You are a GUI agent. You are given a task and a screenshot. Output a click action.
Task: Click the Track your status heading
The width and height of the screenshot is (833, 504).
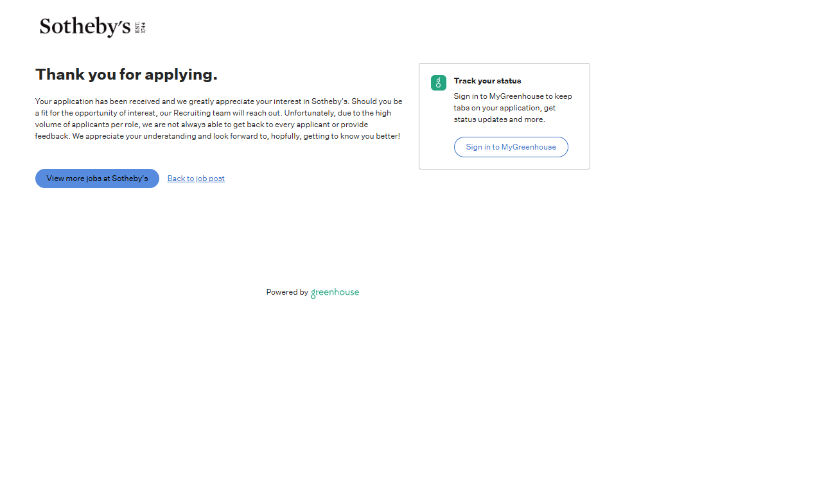point(487,81)
